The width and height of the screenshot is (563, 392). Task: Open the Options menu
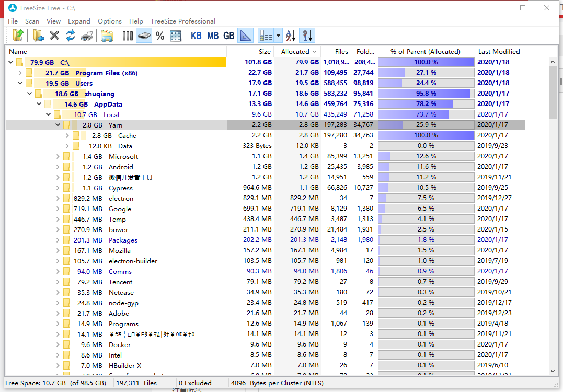coord(109,21)
